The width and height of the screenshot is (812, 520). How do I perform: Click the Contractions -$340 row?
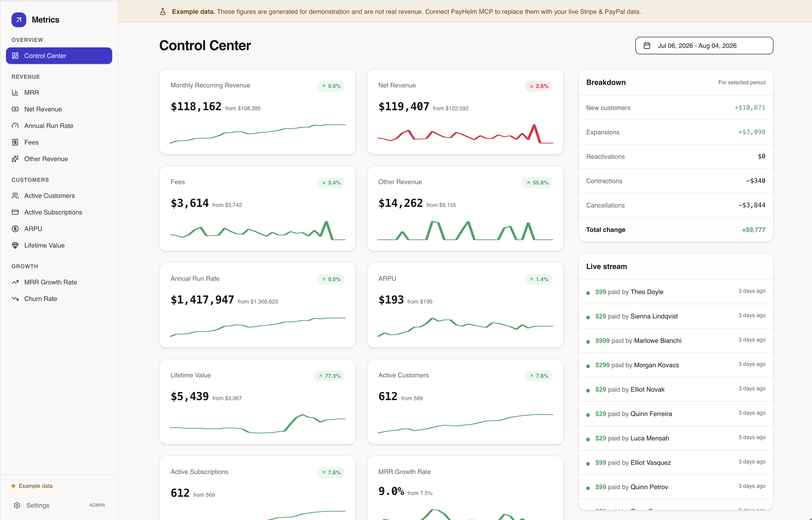click(676, 181)
